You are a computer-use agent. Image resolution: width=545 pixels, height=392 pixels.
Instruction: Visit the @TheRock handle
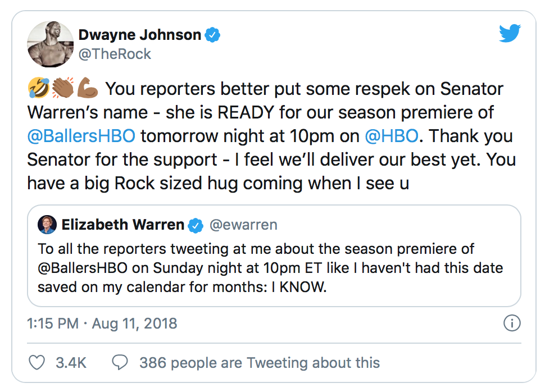pos(115,54)
